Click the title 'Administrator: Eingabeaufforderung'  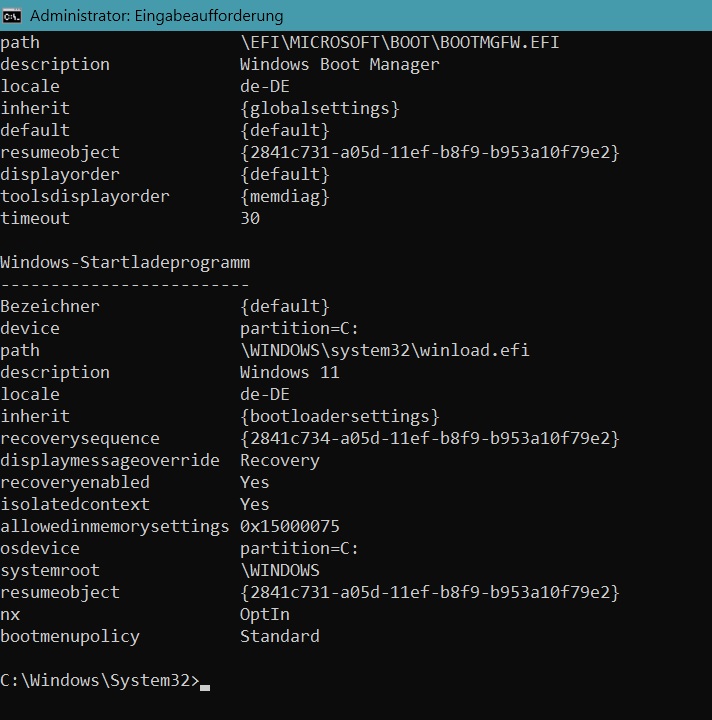pyautogui.click(x=157, y=16)
